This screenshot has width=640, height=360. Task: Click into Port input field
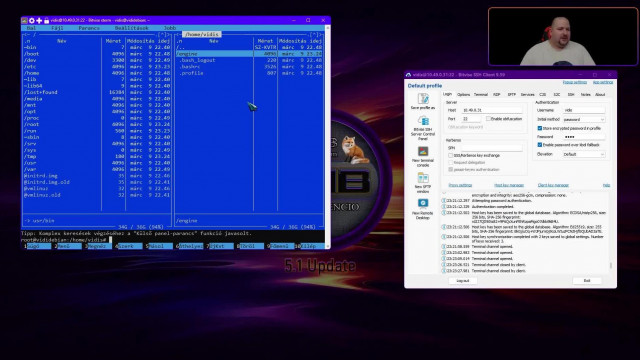point(471,119)
